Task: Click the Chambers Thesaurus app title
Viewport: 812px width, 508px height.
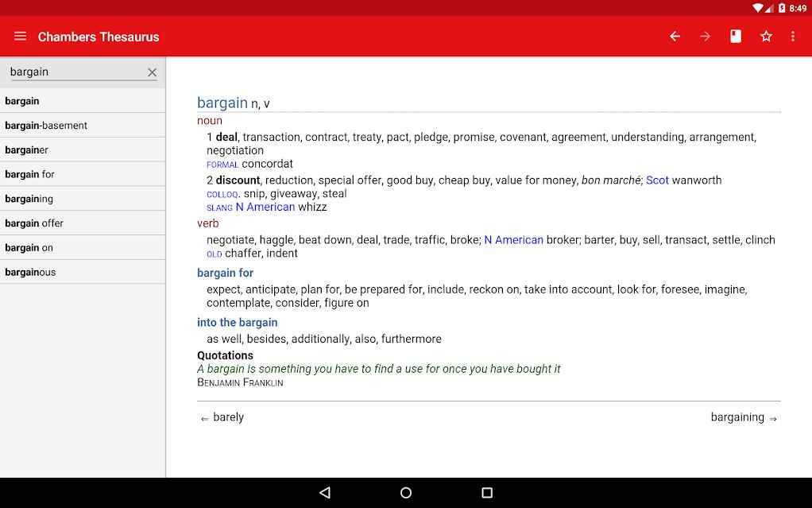Action: point(99,37)
